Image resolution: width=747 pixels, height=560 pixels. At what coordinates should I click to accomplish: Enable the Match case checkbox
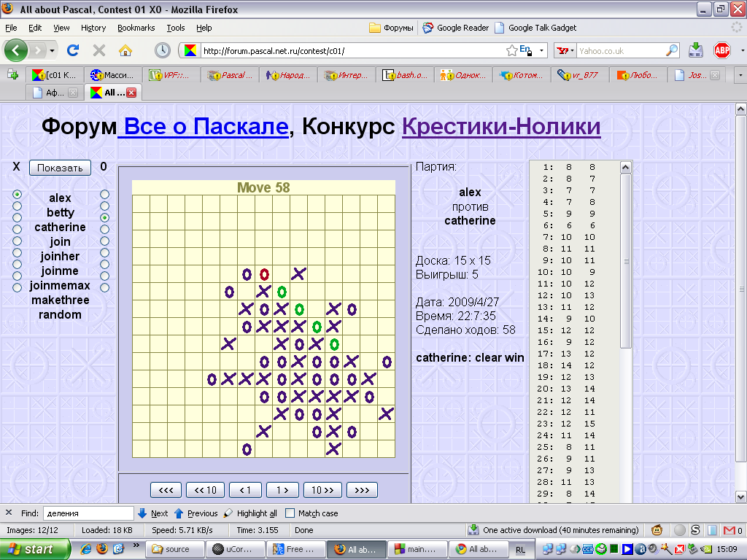(290, 513)
